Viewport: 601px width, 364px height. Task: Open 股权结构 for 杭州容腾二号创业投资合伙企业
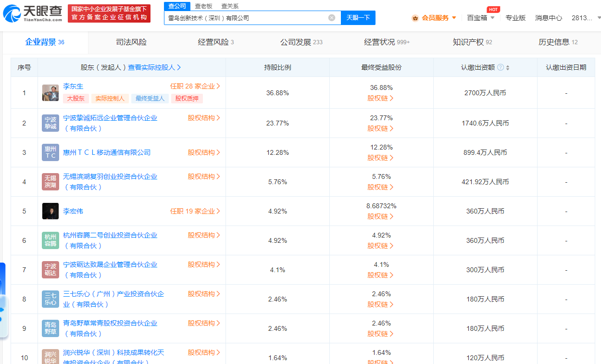tap(204, 235)
